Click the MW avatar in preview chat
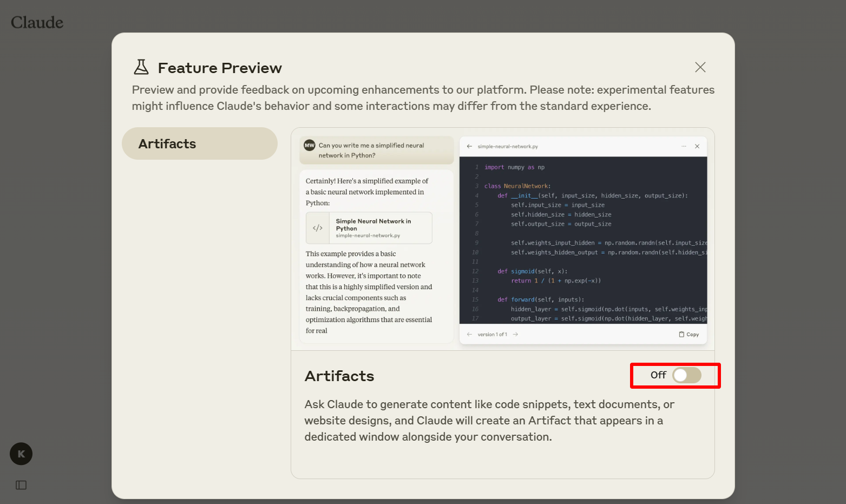This screenshot has width=846, height=504. (x=310, y=145)
